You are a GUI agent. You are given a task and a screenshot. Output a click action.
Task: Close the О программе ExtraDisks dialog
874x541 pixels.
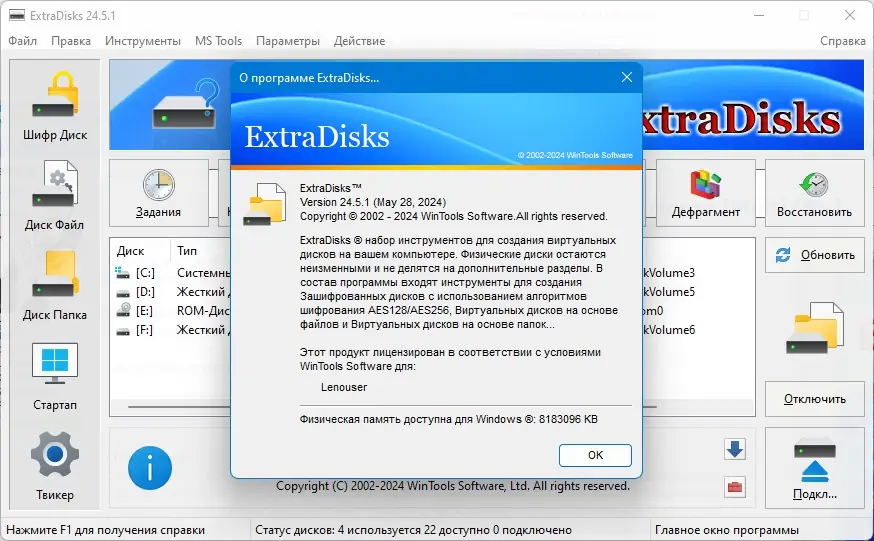click(x=627, y=77)
